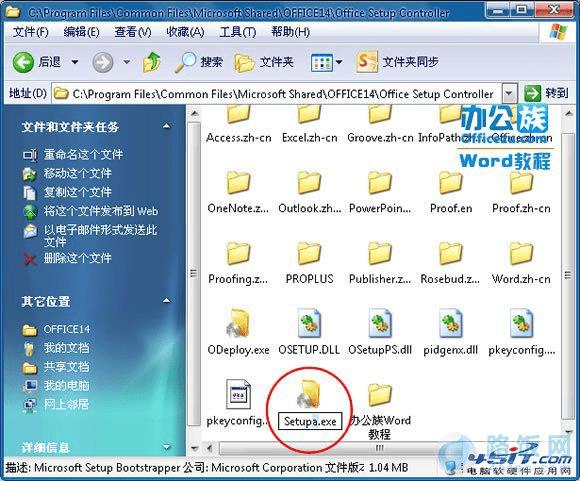Select the Proof.zh-cn folder

(521, 192)
